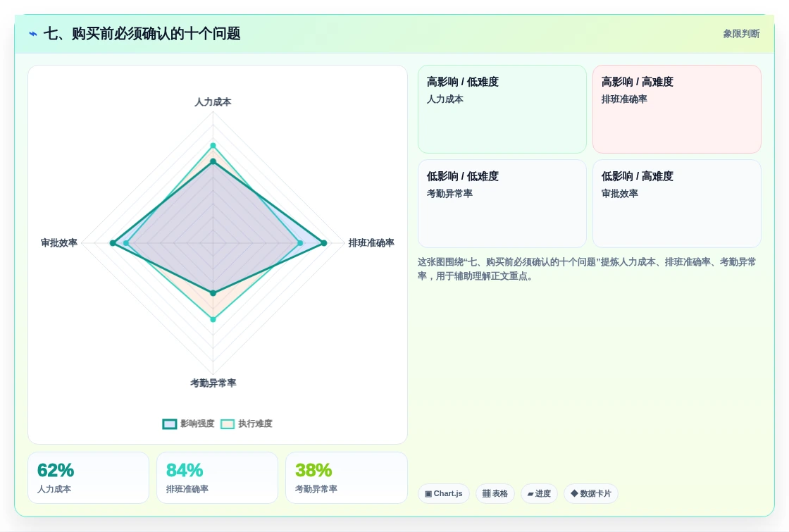The width and height of the screenshot is (789, 532).
Task: Click the 影响强度 point on 审批效率 axis
Action: (x=113, y=243)
